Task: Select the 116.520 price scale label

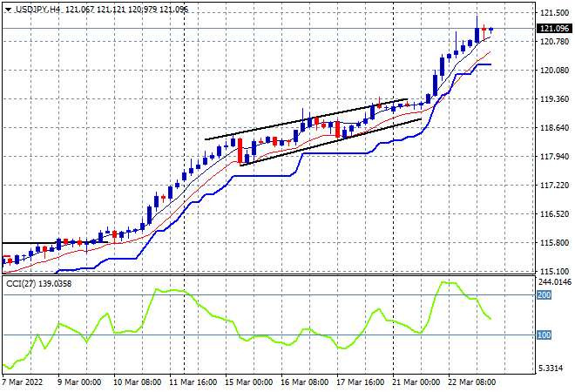Action: tap(554, 213)
